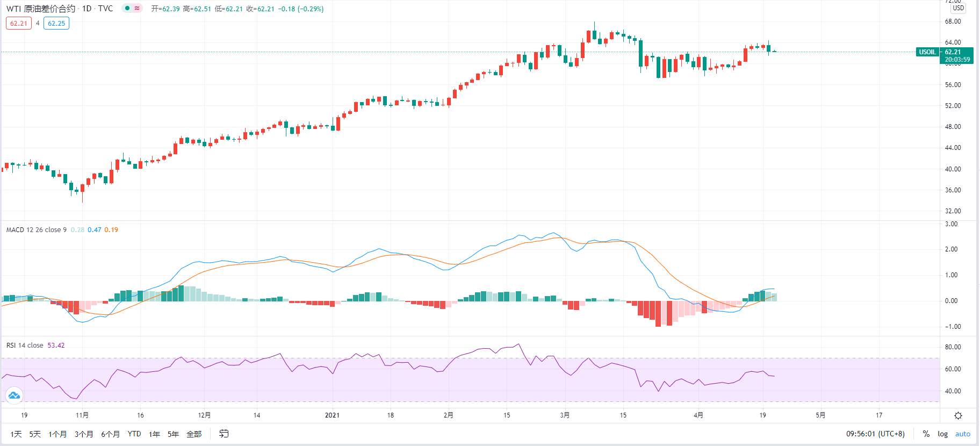980x446 pixels.
Task: Select the 1天 time range
Action: (x=16, y=434)
